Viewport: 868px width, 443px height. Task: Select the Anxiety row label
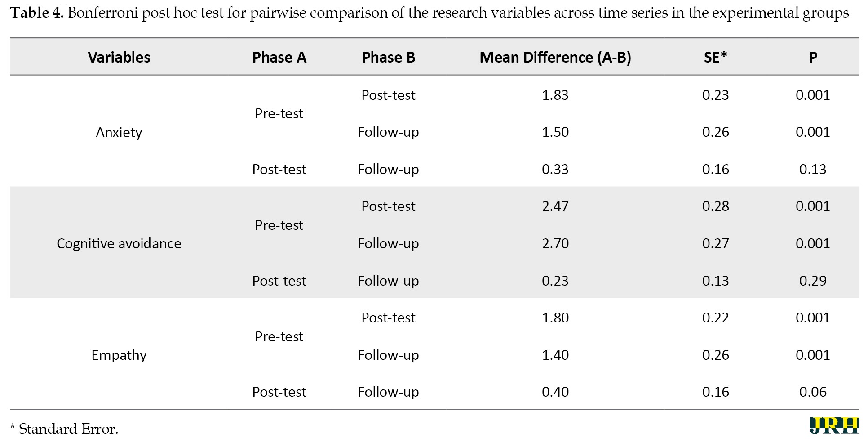click(119, 132)
